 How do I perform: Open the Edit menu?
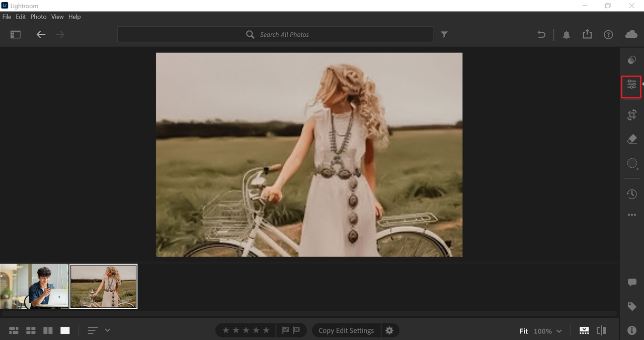click(x=21, y=17)
